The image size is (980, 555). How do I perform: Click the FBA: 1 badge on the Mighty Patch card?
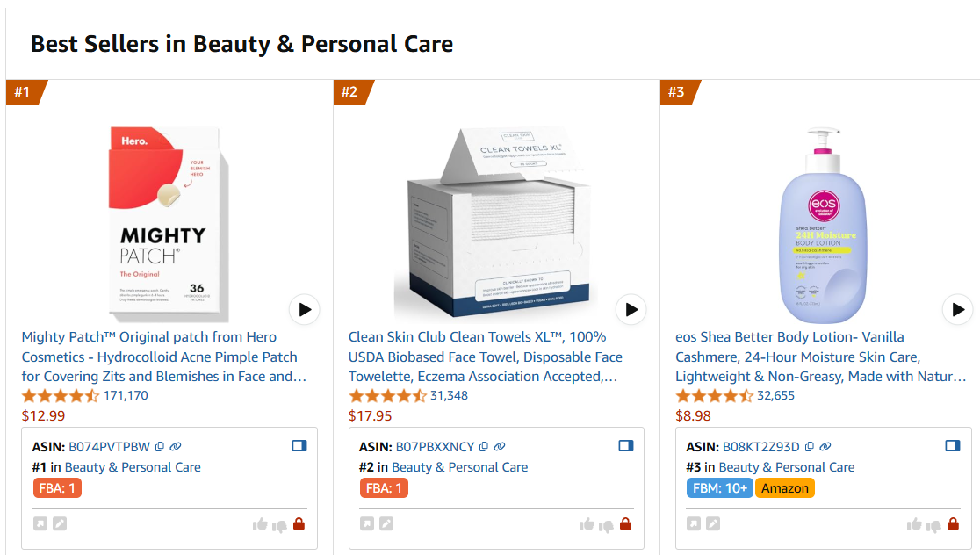(57, 487)
